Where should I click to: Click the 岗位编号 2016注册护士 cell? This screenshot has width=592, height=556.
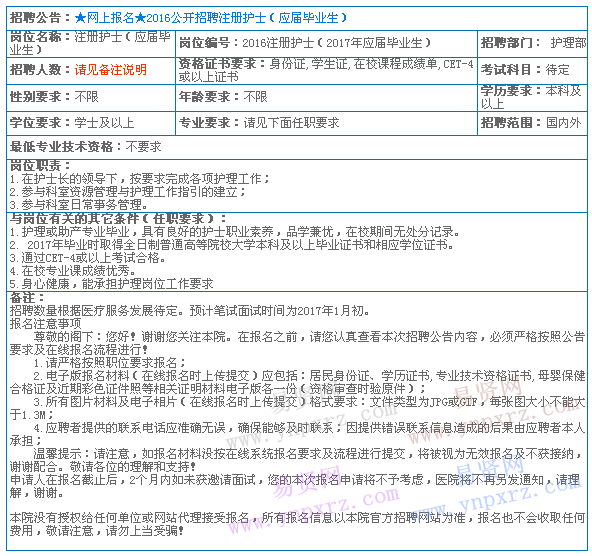[326, 43]
